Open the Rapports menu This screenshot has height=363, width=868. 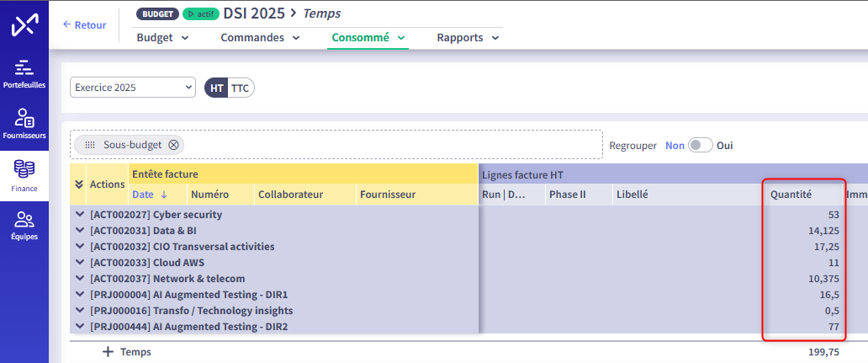[x=468, y=38]
